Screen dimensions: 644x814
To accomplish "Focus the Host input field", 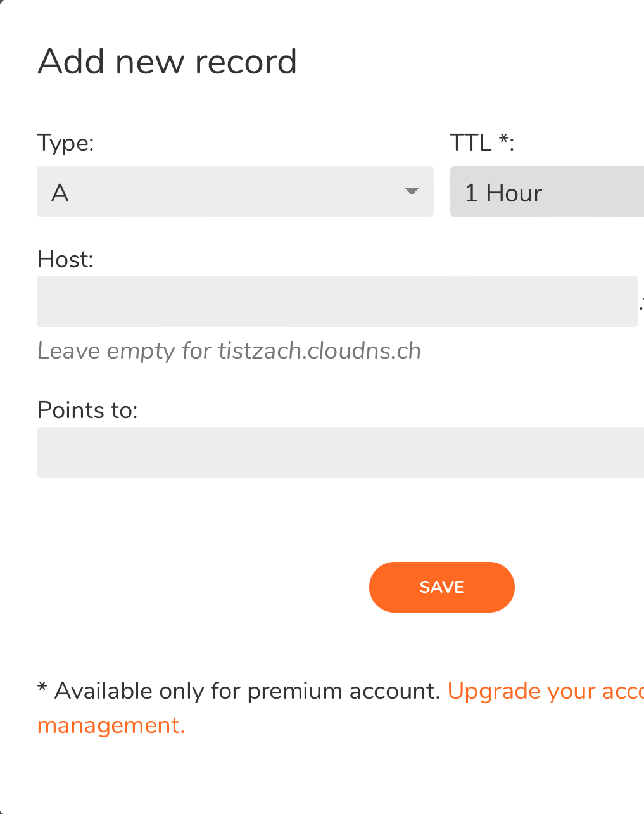I will coord(337,302).
